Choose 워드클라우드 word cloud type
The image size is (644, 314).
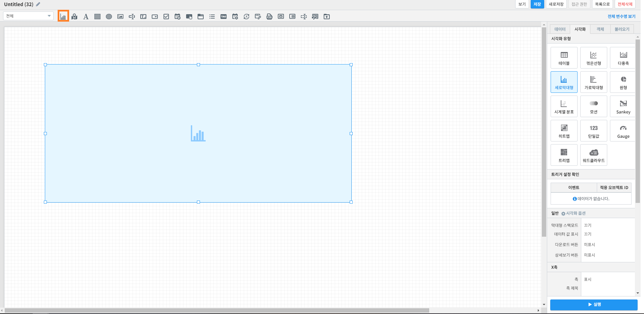click(594, 155)
